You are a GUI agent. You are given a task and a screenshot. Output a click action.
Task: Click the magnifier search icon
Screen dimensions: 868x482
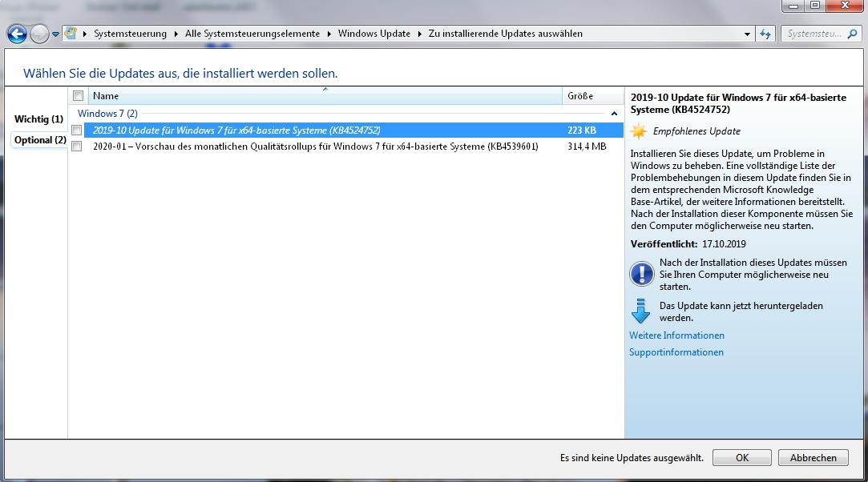[x=853, y=34]
